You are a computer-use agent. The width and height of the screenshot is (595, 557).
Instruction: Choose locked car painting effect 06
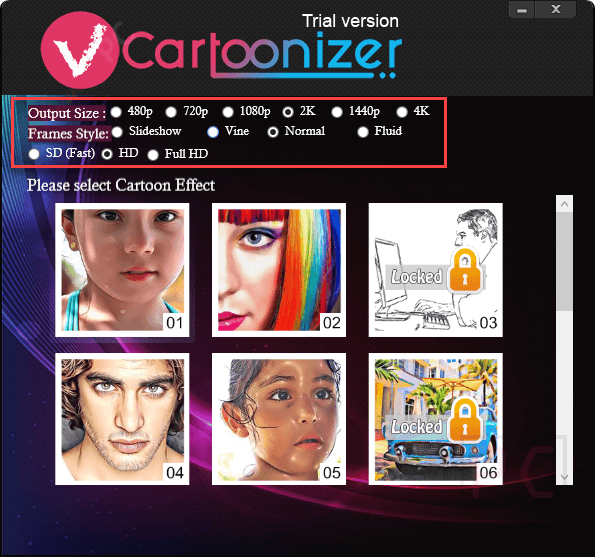436,419
